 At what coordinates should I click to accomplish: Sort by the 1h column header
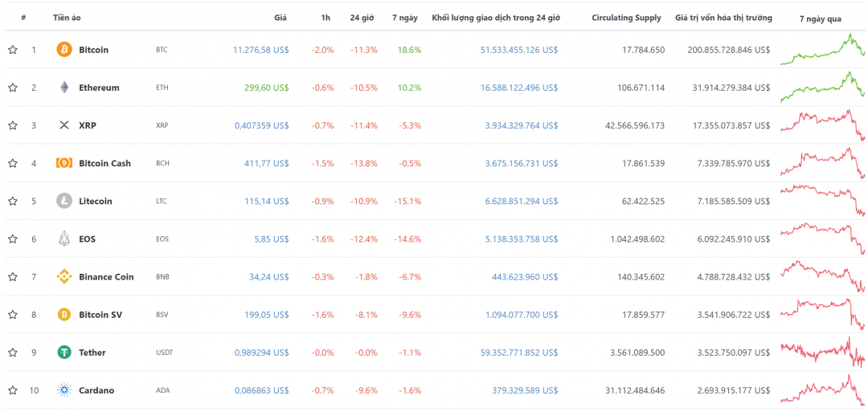(325, 18)
